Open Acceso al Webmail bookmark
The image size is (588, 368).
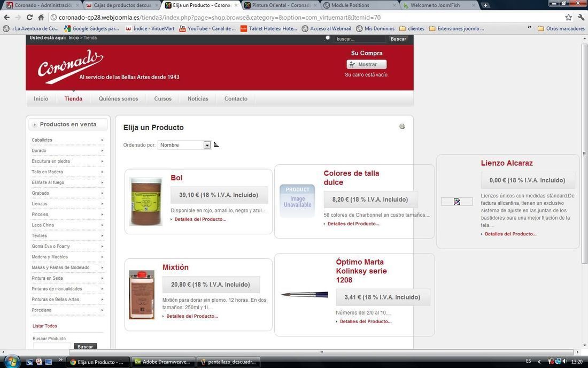click(327, 28)
